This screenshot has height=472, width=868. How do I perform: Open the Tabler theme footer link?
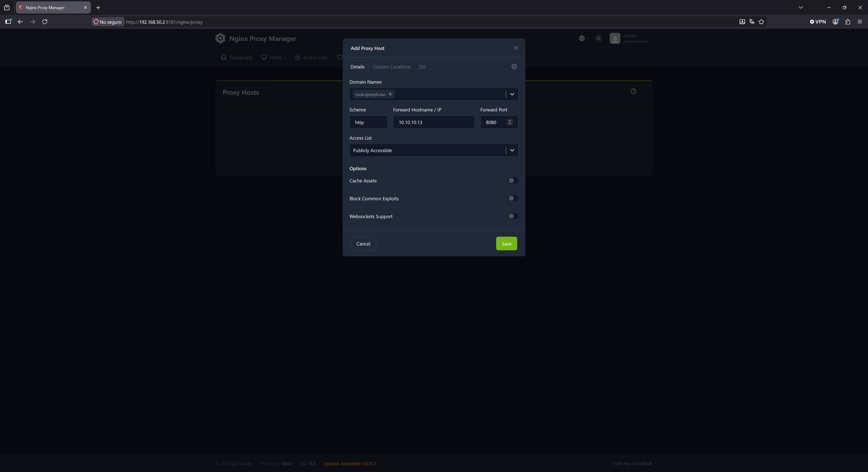(287, 464)
